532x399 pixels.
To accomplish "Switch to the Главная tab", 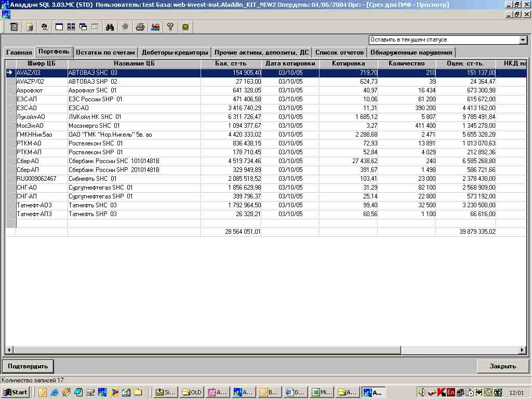I will pos(19,52).
